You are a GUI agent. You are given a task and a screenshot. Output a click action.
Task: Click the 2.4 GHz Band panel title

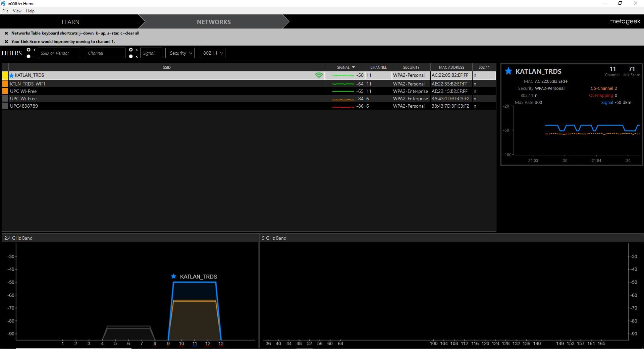tap(18, 238)
